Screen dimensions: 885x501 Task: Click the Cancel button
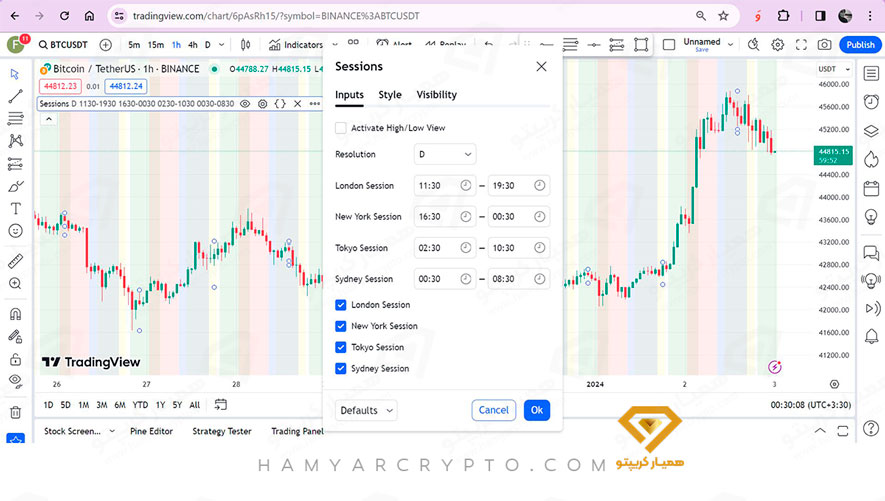pyautogui.click(x=494, y=410)
